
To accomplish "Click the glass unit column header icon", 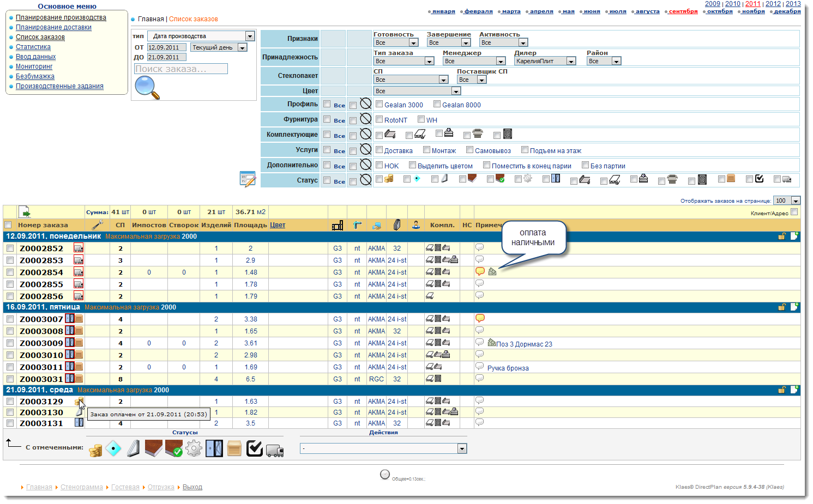I will pos(397,224).
